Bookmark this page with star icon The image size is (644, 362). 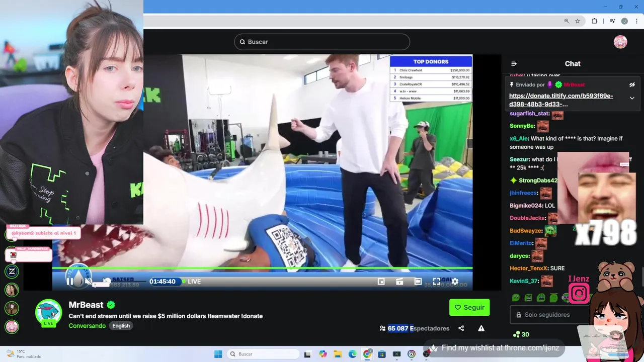pyautogui.click(x=578, y=21)
